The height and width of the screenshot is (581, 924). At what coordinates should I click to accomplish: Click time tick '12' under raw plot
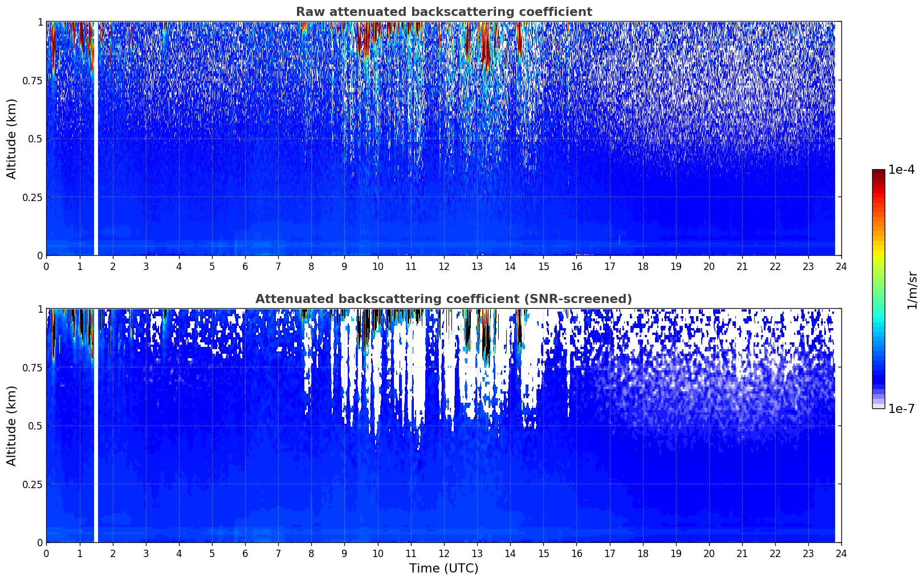(x=444, y=266)
